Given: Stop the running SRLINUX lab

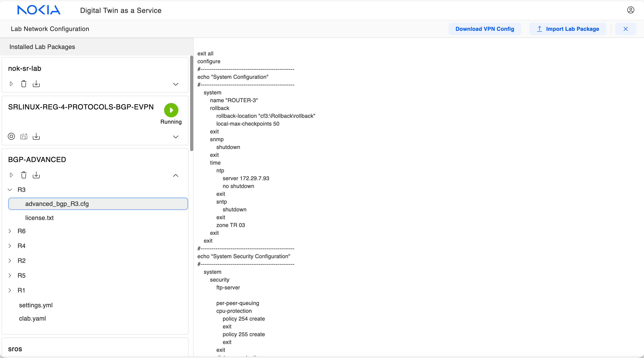Looking at the screenshot, I should [11, 136].
